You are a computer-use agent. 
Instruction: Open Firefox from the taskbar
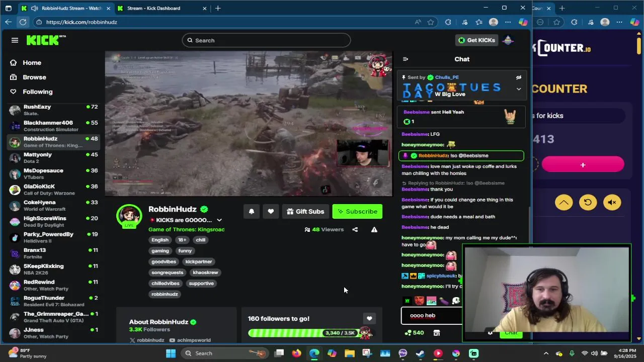[x=296, y=353]
